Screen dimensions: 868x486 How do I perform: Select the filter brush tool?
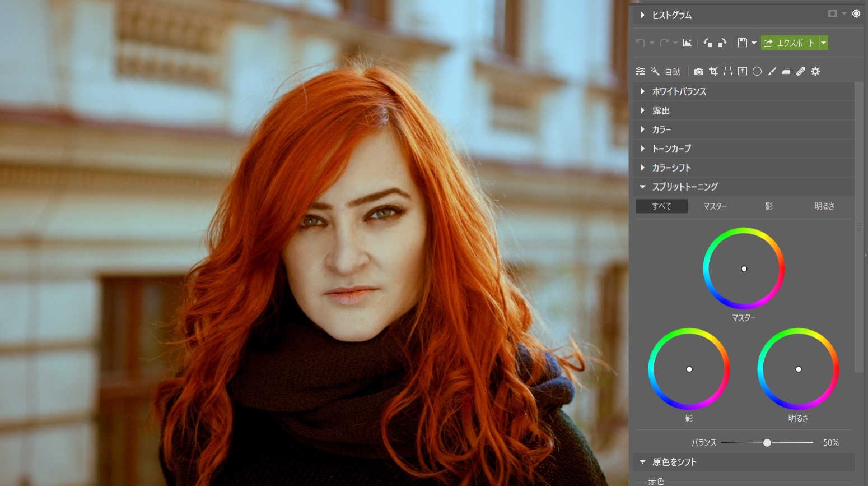tap(772, 71)
